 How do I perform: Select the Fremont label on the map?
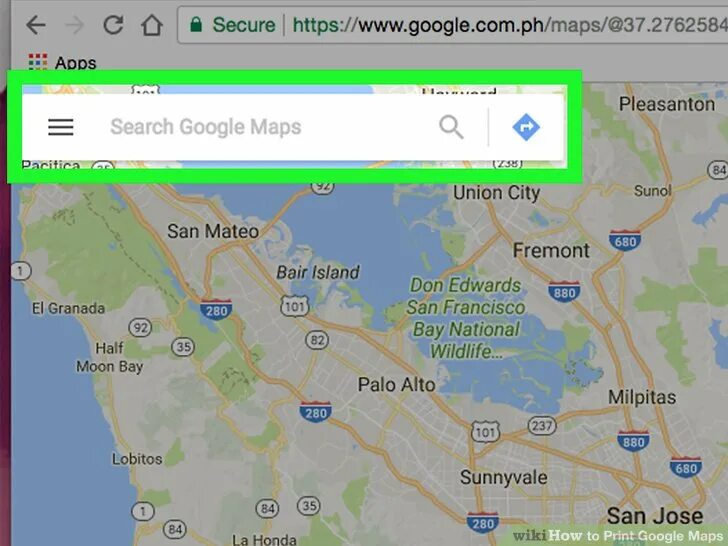(551, 251)
